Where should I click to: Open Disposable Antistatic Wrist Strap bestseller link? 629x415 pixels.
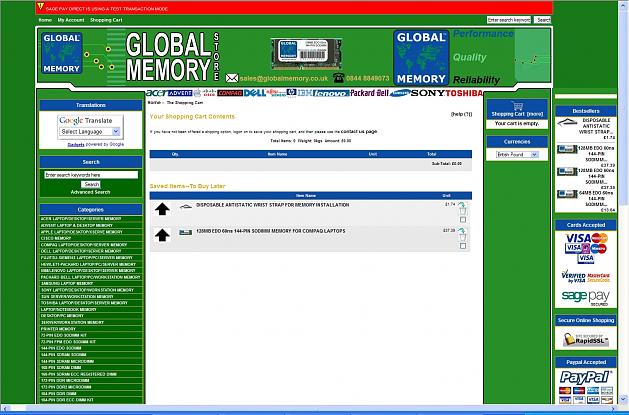(596, 126)
